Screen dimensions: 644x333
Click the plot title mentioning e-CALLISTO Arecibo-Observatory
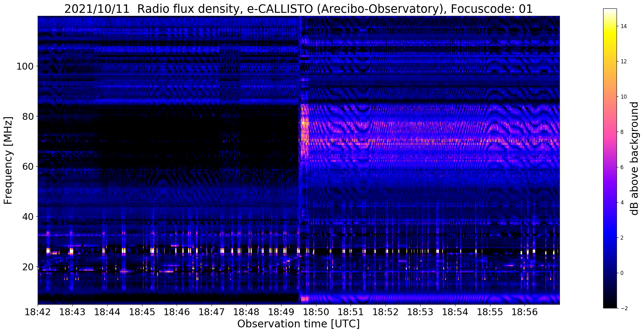tap(298, 9)
